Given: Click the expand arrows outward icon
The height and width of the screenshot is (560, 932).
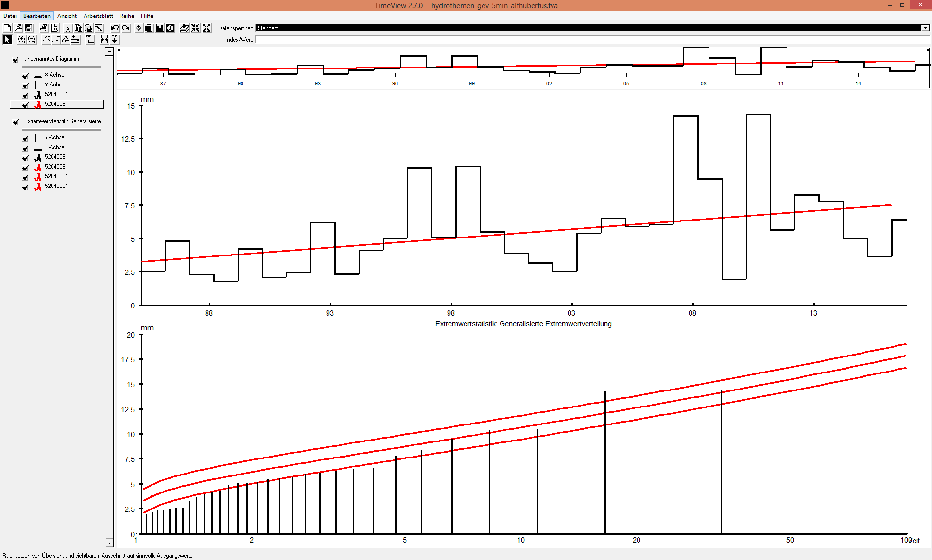Looking at the screenshot, I should click(207, 28).
